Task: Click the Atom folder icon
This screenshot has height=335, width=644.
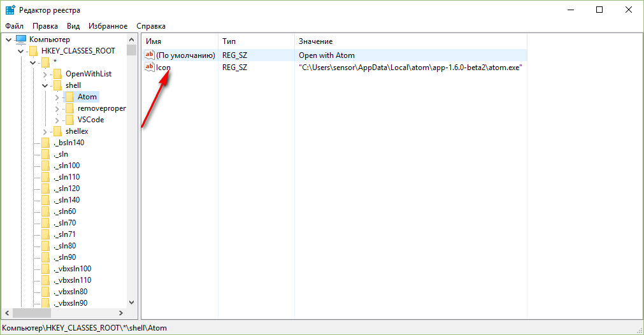Action: 70,97
